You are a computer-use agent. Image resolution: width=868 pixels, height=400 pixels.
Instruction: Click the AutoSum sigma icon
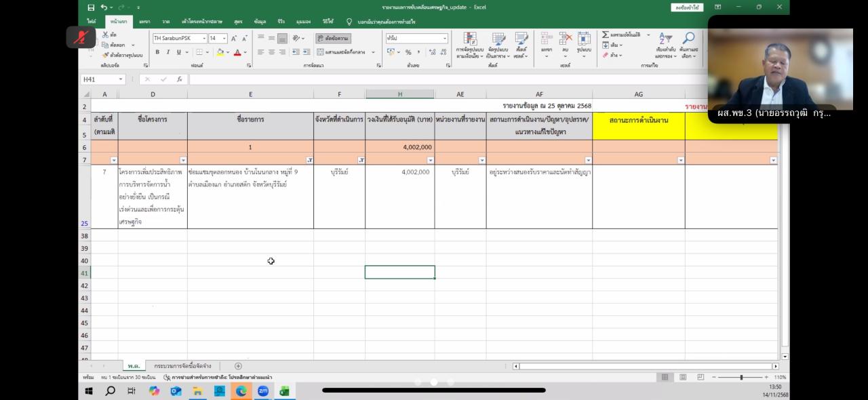pyautogui.click(x=606, y=35)
